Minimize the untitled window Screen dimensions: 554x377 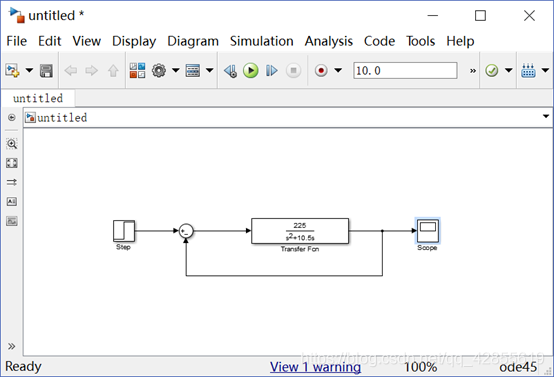click(432, 16)
